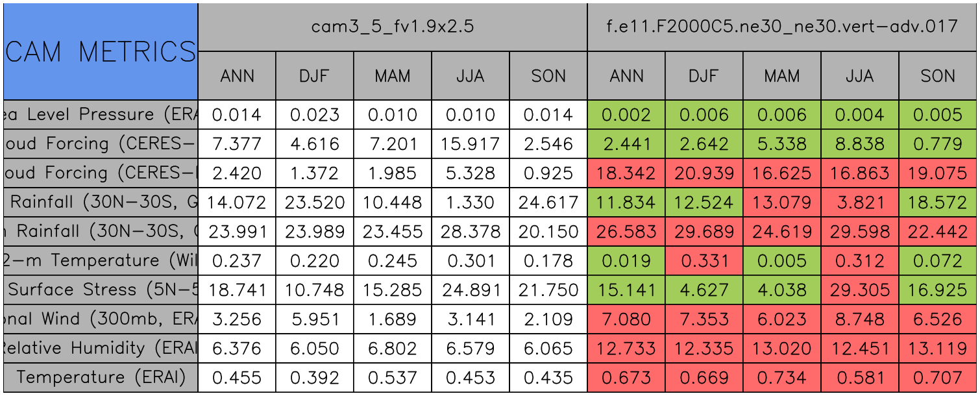Select the Surface Stress row label
This screenshot has width=980, height=396.
pyautogui.click(x=101, y=290)
